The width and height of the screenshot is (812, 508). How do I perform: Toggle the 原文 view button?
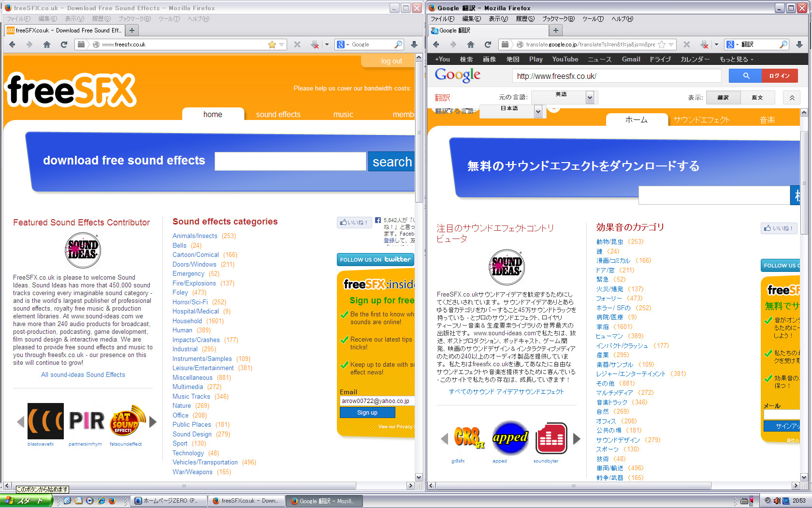(757, 97)
